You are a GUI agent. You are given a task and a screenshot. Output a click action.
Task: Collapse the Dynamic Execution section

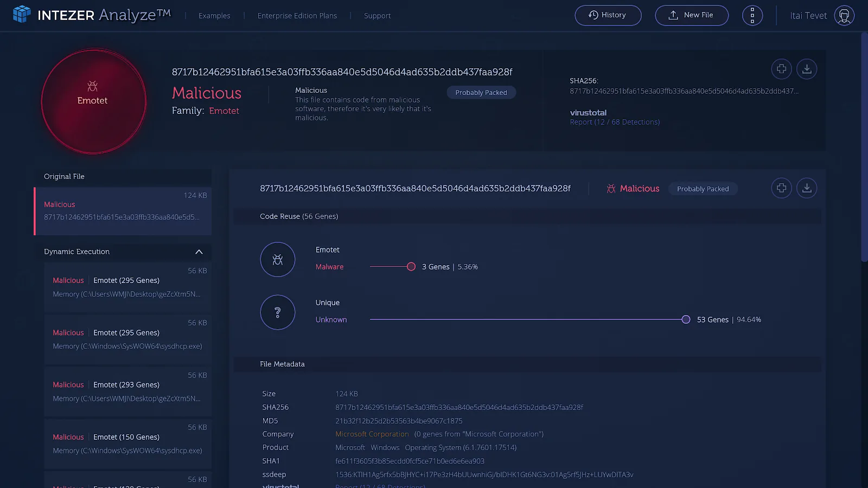(x=199, y=252)
